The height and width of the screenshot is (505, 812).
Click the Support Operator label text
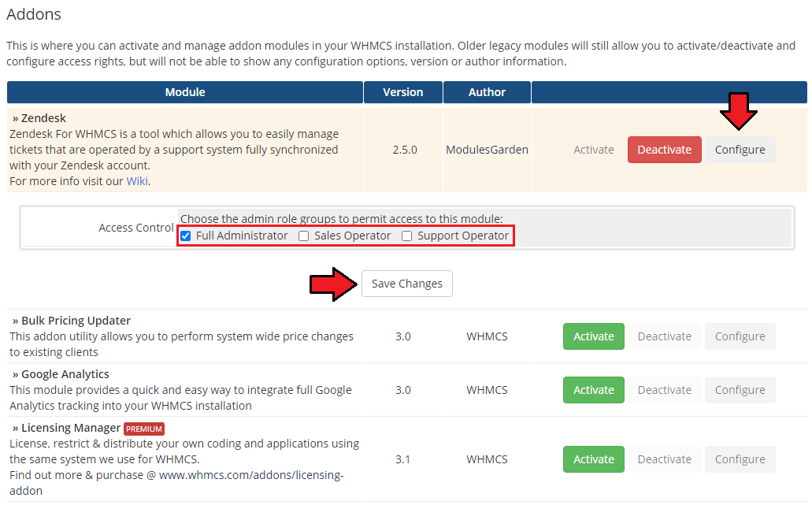point(463,236)
